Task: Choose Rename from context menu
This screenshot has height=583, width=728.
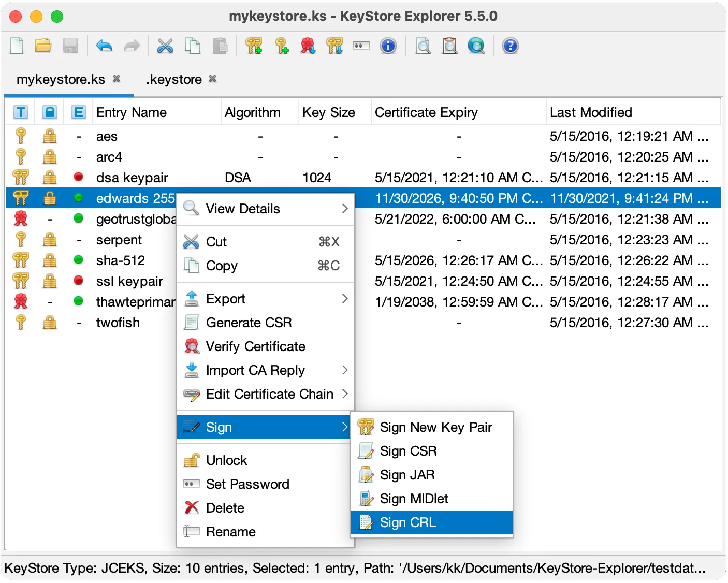Action: pyautogui.click(x=266, y=532)
